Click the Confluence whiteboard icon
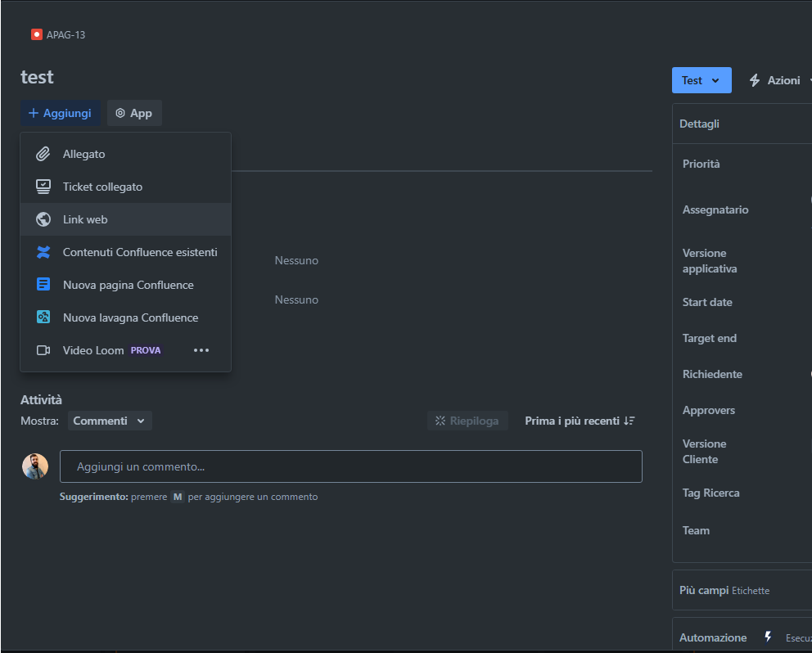This screenshot has width=812, height=653. [43, 317]
